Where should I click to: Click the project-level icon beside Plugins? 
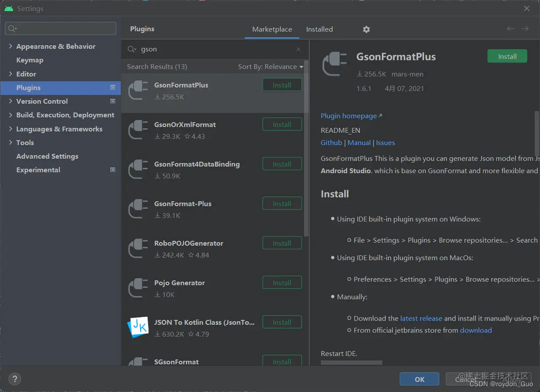[x=112, y=87]
